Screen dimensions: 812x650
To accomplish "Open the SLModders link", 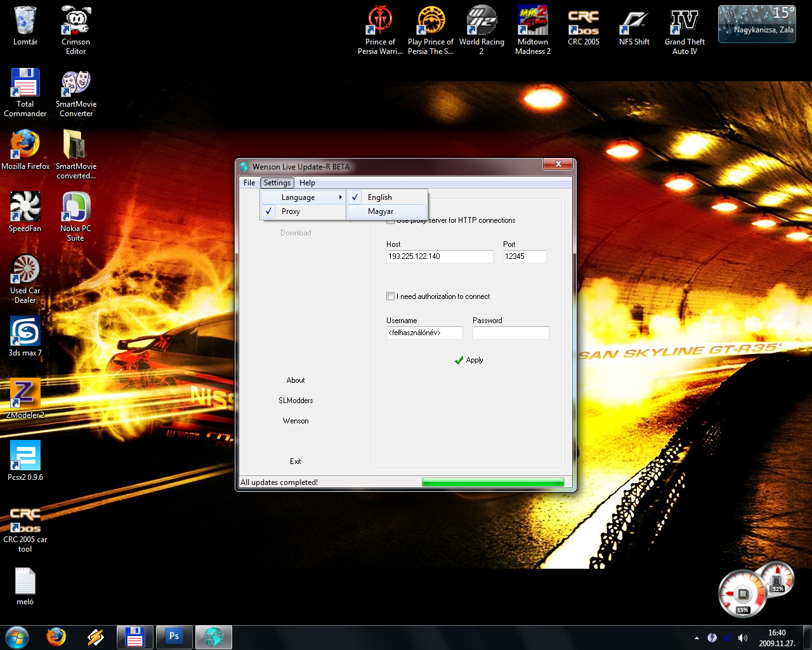I will point(296,401).
